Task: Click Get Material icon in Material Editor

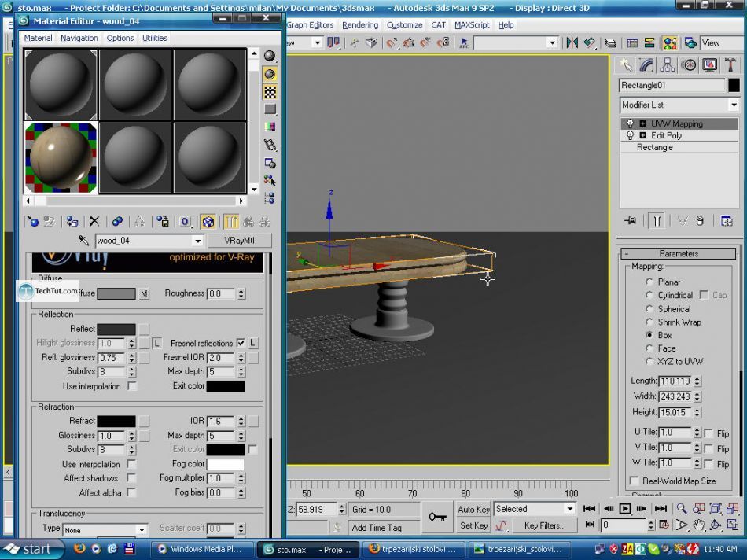Action: (32, 222)
